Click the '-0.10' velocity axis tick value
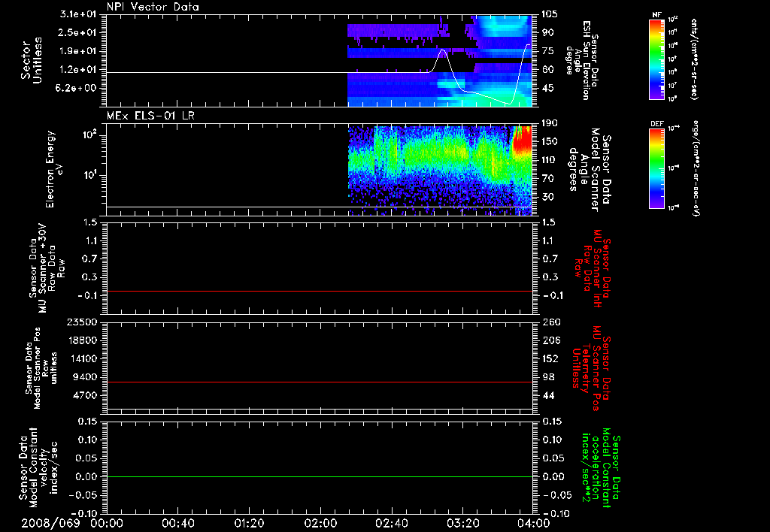The height and width of the screenshot is (532, 770). pyautogui.click(x=84, y=514)
